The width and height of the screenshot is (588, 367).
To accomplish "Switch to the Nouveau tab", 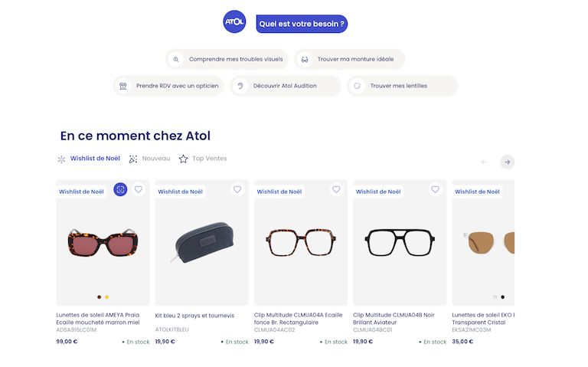I will coord(155,159).
